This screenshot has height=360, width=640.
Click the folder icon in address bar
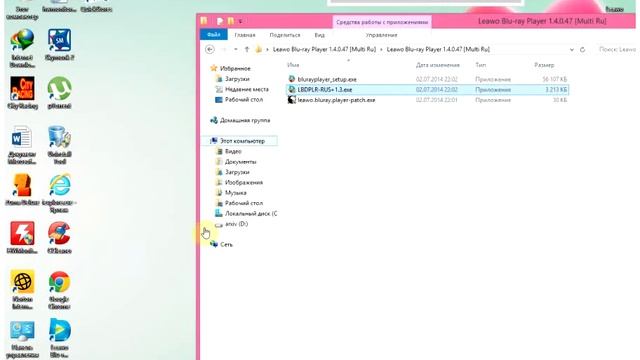point(259,49)
